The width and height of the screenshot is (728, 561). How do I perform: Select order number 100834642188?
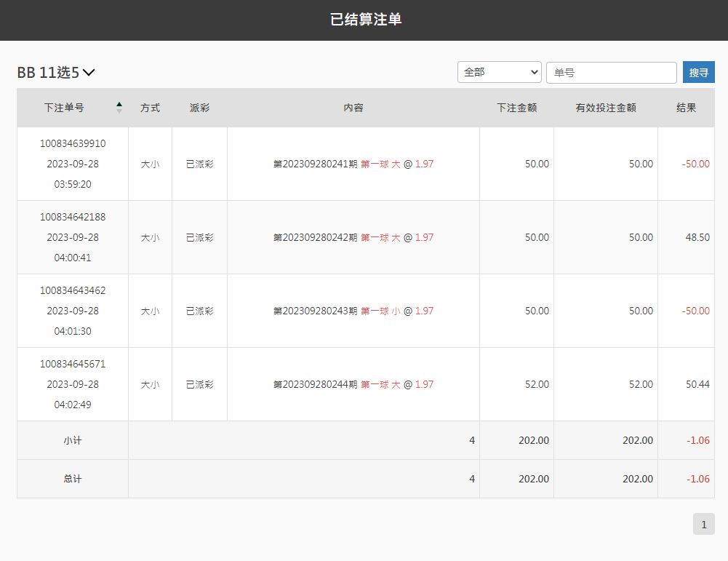[x=73, y=217]
